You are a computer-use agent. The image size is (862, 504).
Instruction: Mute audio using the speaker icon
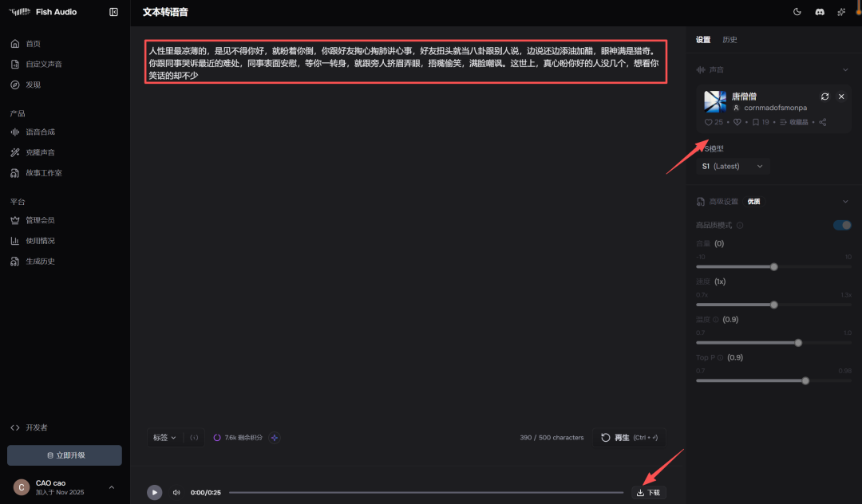point(176,493)
